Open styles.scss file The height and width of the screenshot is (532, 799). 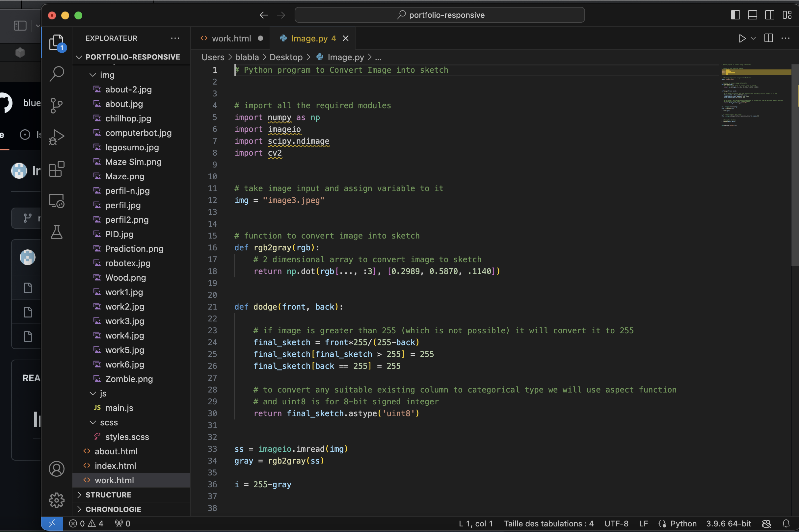pyautogui.click(x=131, y=437)
